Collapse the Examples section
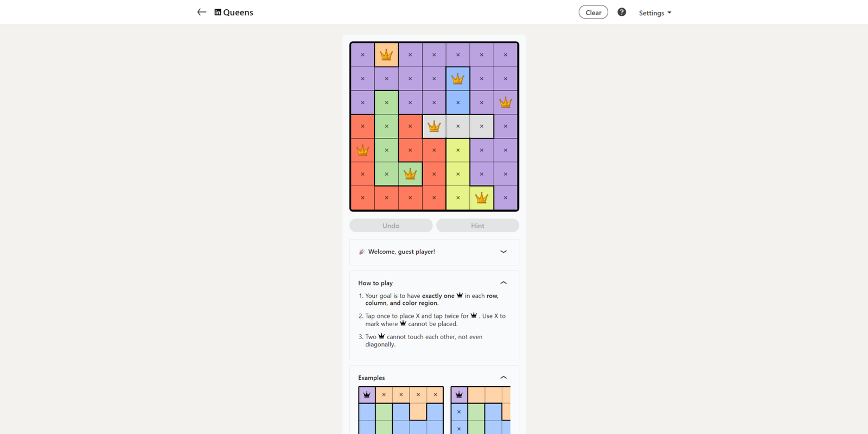The width and height of the screenshot is (868, 434). 503,378
